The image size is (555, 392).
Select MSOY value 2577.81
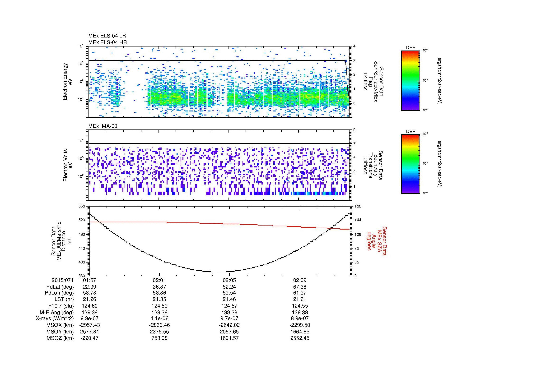[89, 332]
